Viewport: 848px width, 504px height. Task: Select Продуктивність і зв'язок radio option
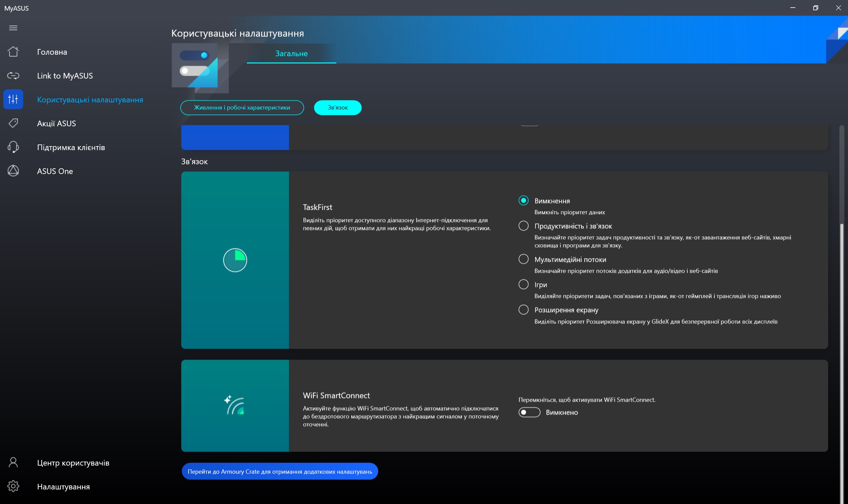[x=523, y=226]
